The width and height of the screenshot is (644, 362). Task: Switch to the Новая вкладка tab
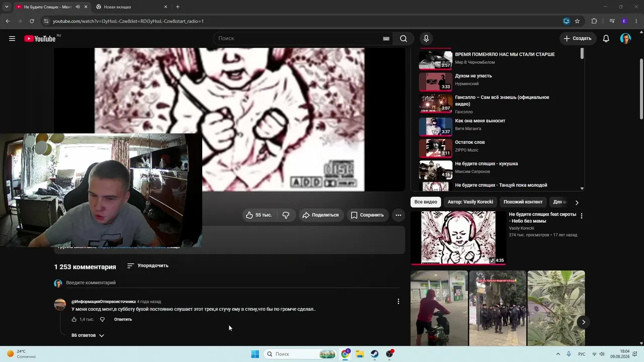coord(131,7)
